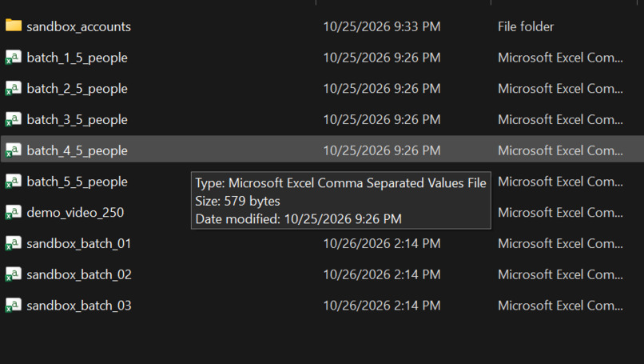The height and width of the screenshot is (364, 644).
Task: Click the type cell of batch_1_5_people
Action: point(560,58)
